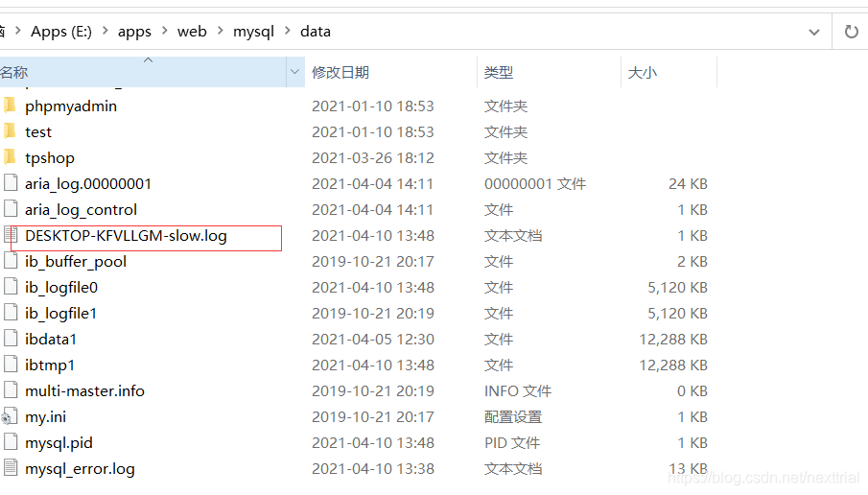
Task: Select the tpshop folder icon
Action: [10, 157]
